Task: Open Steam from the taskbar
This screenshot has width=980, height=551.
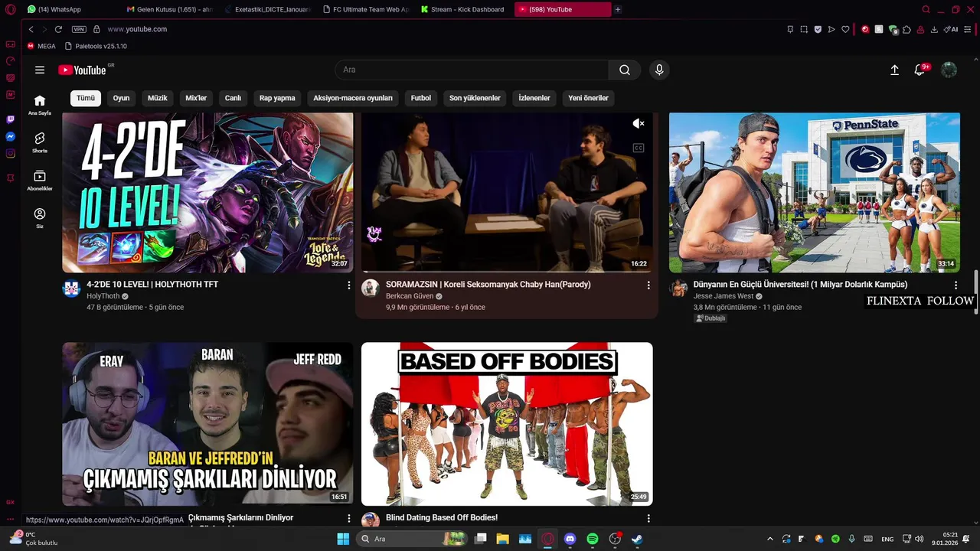Action: tap(637, 539)
